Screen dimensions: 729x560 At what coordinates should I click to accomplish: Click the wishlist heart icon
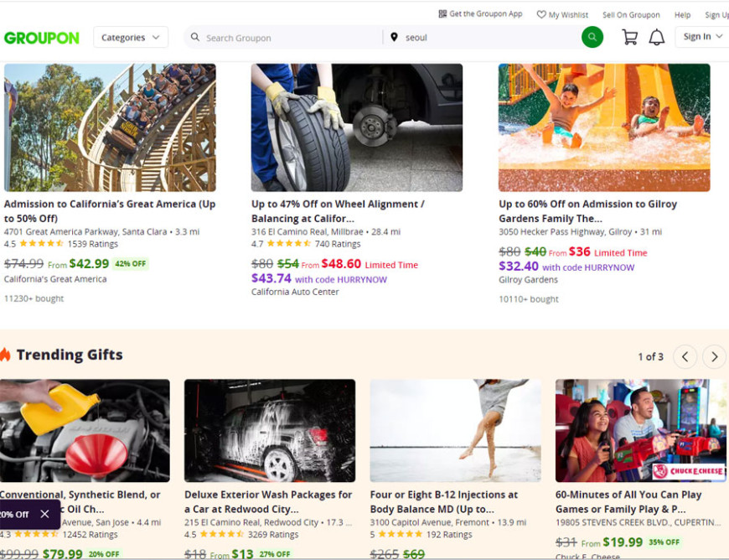(x=541, y=14)
